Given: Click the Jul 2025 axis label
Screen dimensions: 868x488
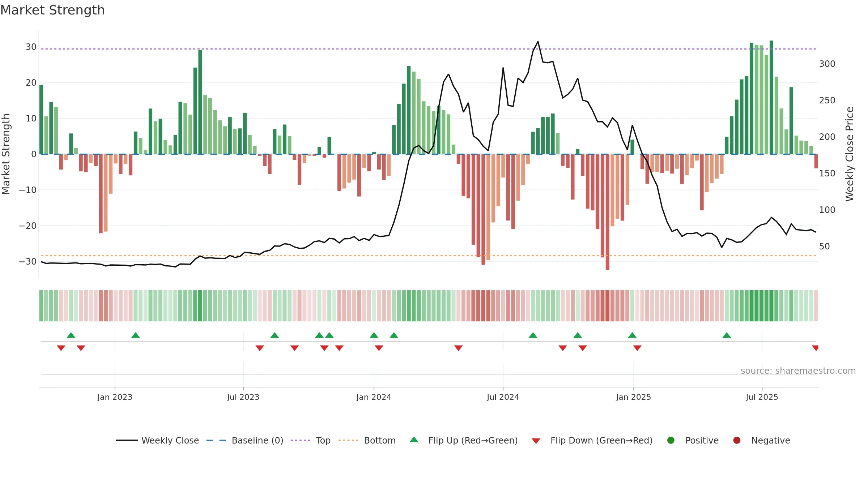Looking at the screenshot, I should (x=762, y=397).
